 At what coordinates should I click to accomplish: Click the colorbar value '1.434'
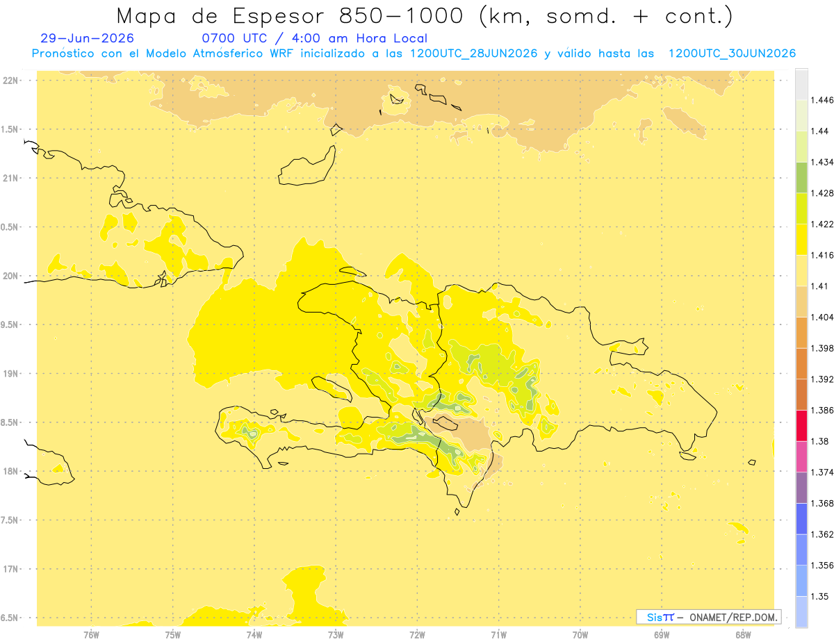(x=821, y=162)
